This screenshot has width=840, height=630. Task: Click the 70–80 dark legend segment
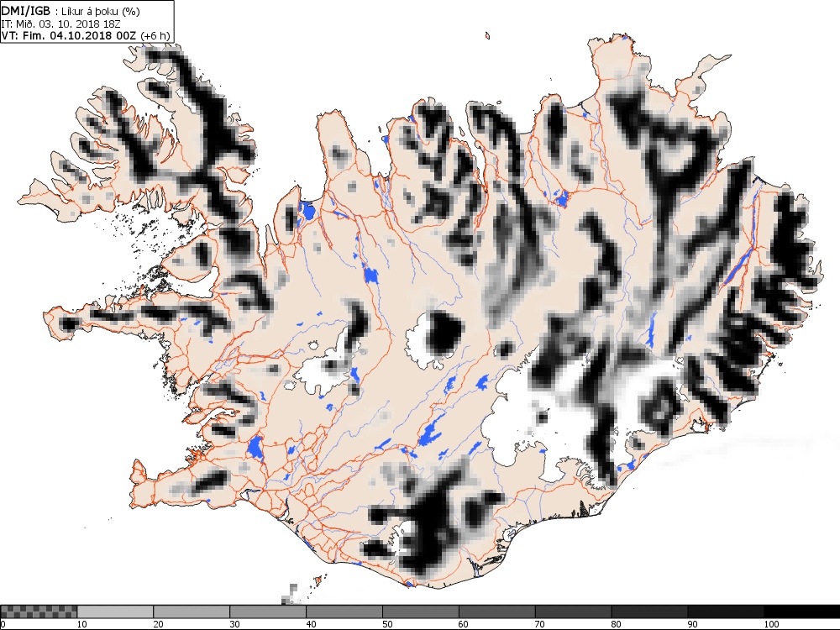coord(573,612)
